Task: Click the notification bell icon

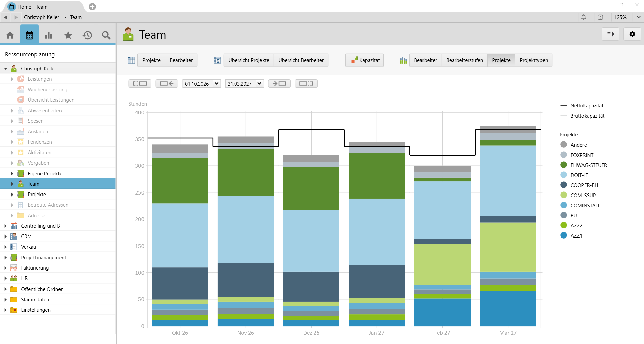Action: (583, 17)
